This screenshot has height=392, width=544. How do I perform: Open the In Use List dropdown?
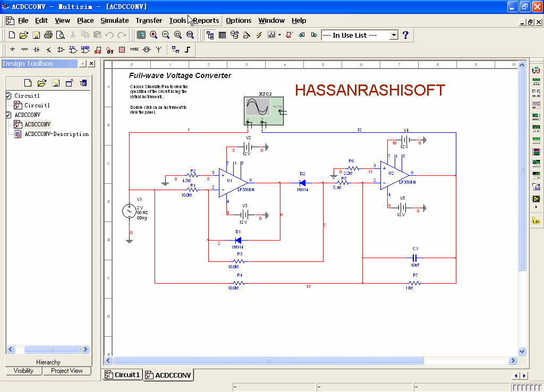[394, 35]
